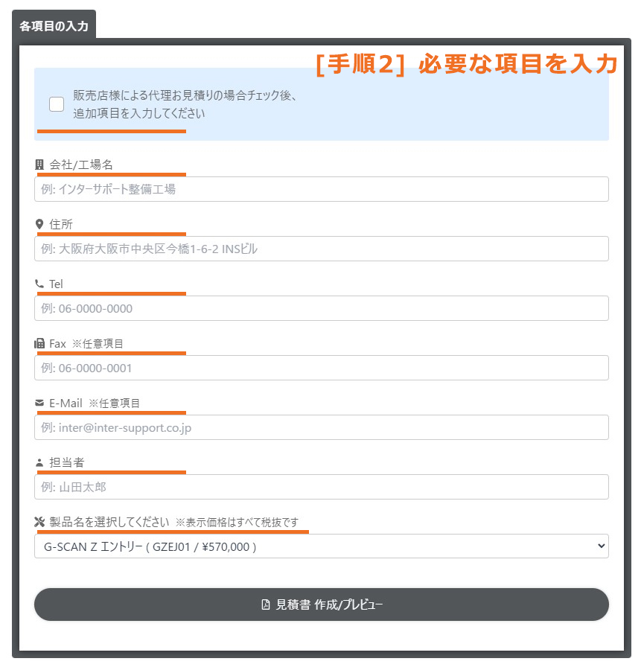
Task: Click inside the 会社/工場名 input field
Action: point(322,188)
